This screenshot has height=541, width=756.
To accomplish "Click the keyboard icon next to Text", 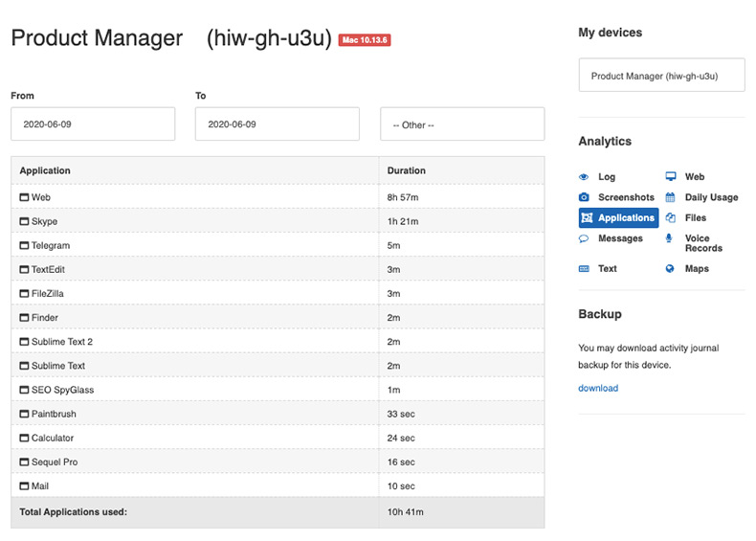I will pyautogui.click(x=584, y=269).
